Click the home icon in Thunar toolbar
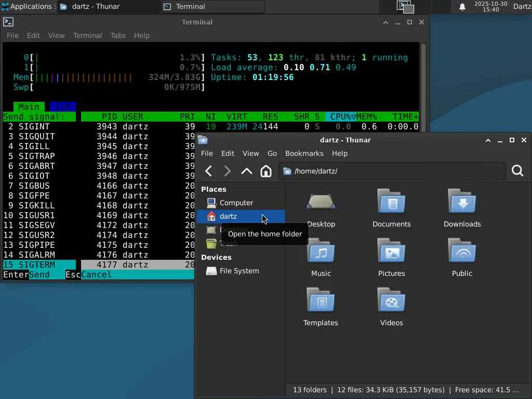This screenshot has width=532, height=399. (265, 171)
